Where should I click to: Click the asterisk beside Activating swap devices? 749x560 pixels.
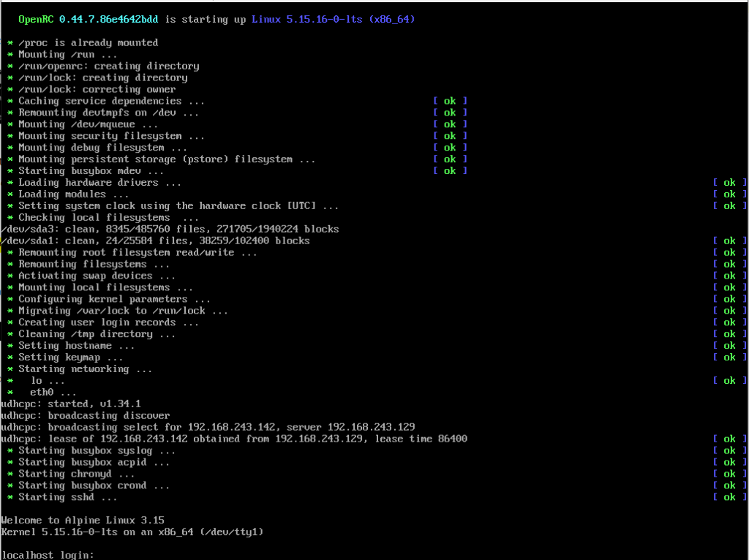click(10, 276)
